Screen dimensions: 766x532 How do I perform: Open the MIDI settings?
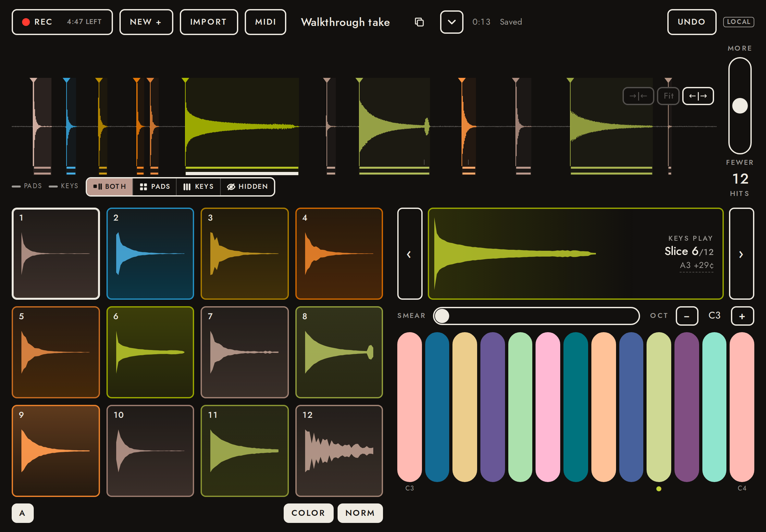point(266,22)
